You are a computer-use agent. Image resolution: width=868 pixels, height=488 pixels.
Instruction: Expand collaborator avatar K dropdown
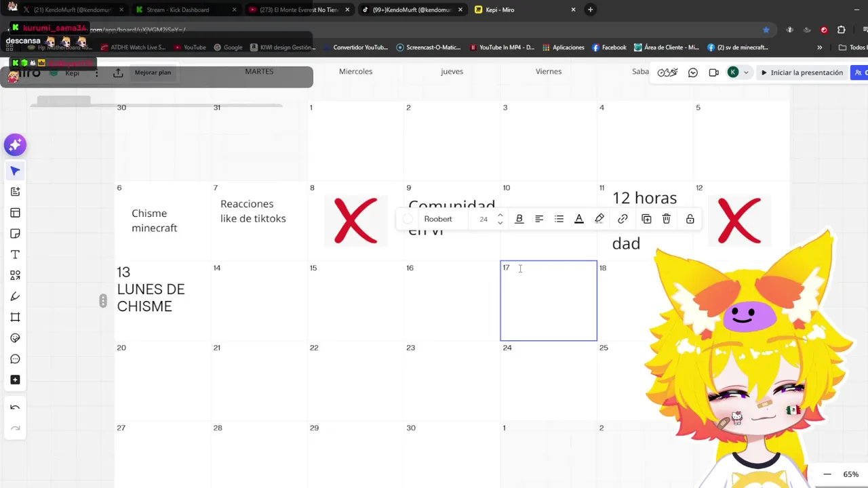[x=746, y=73]
